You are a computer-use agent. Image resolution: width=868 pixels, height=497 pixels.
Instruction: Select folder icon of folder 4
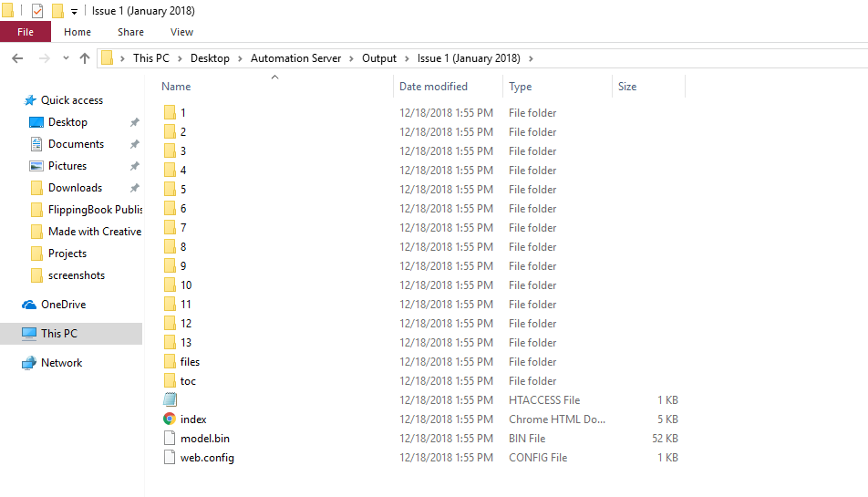point(170,170)
